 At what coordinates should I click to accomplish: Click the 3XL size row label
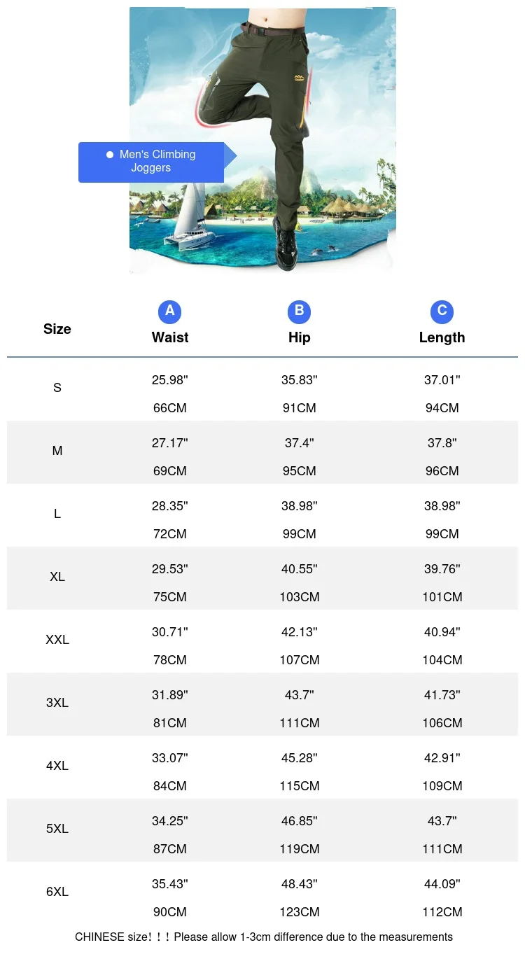[57, 703]
